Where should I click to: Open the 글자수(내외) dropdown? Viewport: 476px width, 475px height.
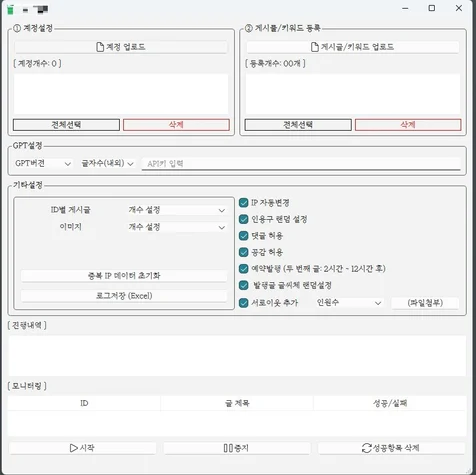(107, 163)
